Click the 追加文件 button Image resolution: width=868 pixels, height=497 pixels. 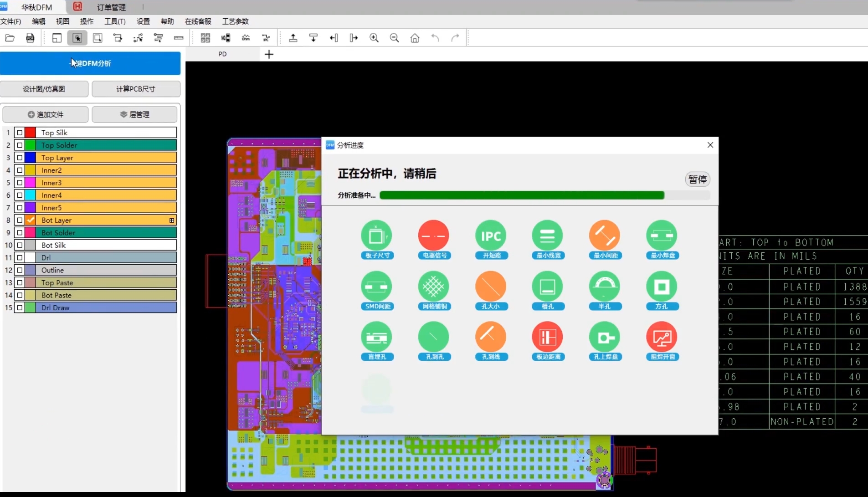coord(46,114)
